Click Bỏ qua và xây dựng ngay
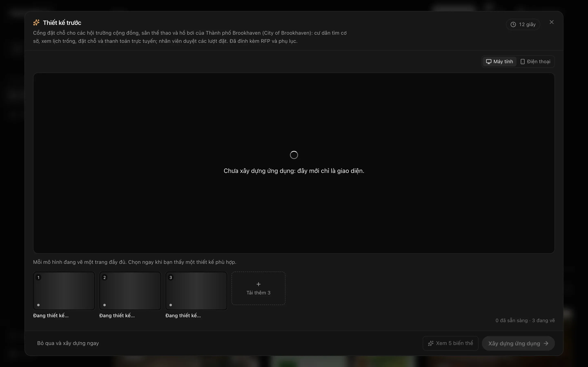The image size is (588, 367). pos(68,343)
